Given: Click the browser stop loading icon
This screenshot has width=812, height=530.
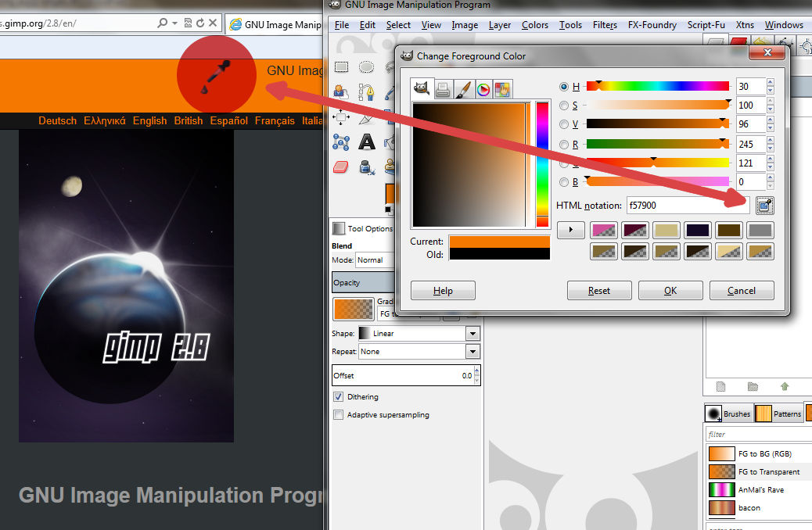Looking at the screenshot, I should pyautogui.click(x=212, y=23).
